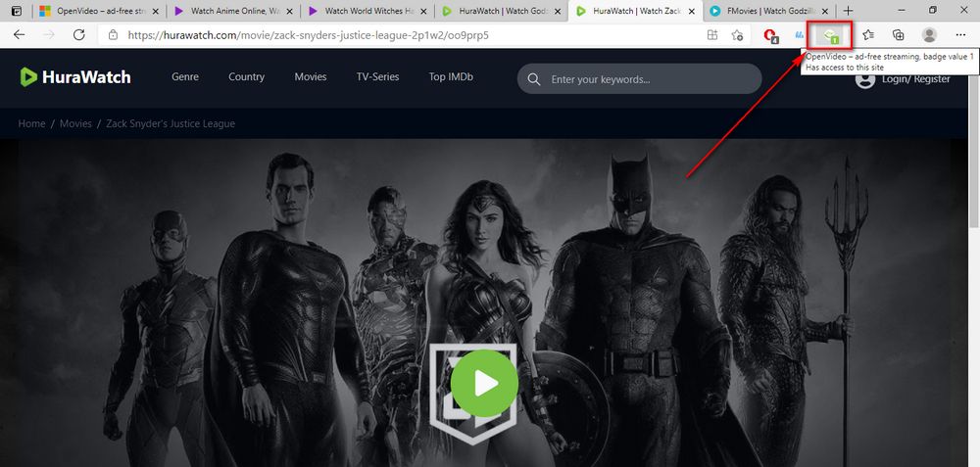980x467 pixels.
Task: Open the Top IMDb page
Action: [x=451, y=76]
